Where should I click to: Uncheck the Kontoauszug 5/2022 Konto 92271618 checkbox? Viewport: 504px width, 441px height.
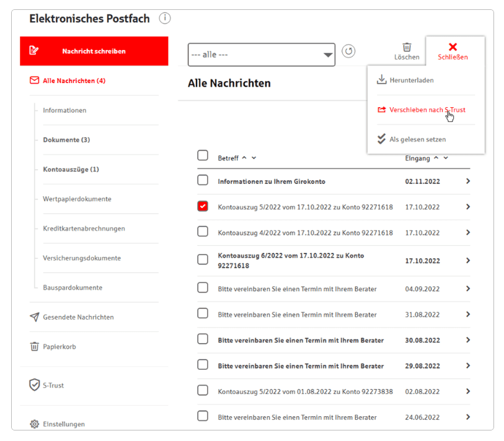pyautogui.click(x=203, y=206)
